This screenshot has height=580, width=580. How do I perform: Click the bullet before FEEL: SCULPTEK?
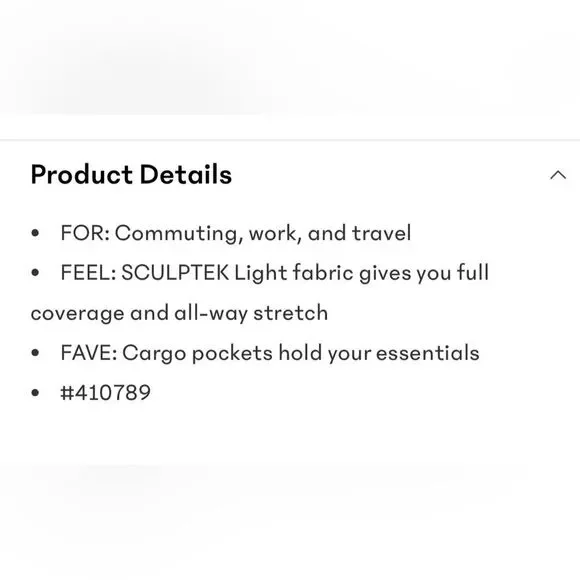tap(36, 273)
